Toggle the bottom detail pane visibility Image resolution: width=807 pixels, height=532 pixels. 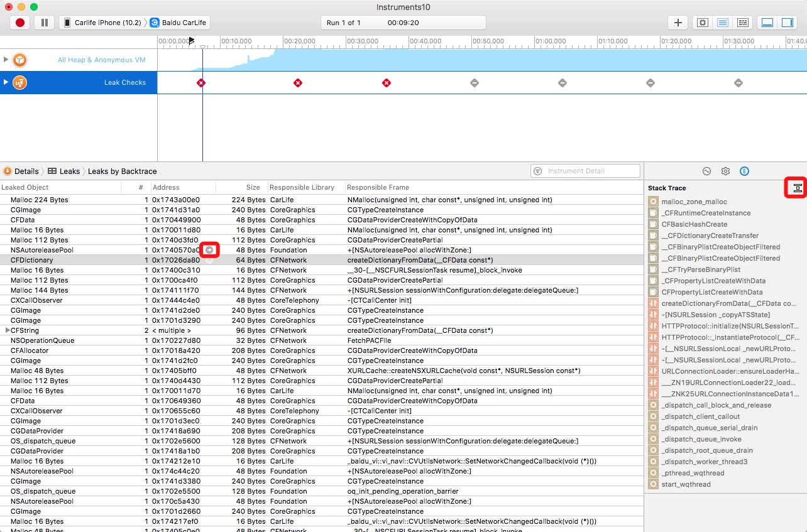767,23
